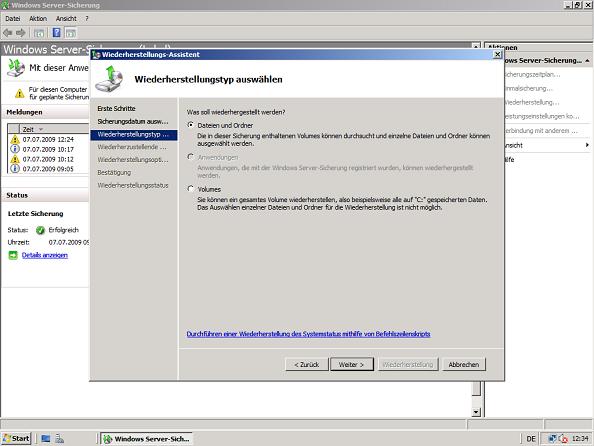The height and width of the screenshot is (446, 594).
Task: Click the vertical scrollbar down arrow
Action: (476, 412)
